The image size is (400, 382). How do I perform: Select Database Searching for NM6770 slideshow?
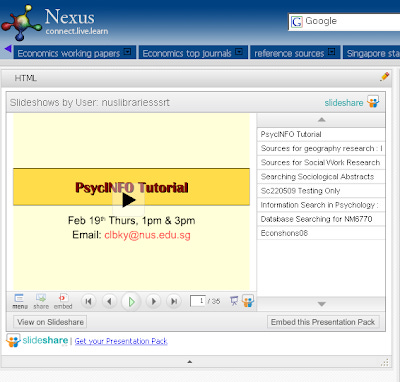321,219
